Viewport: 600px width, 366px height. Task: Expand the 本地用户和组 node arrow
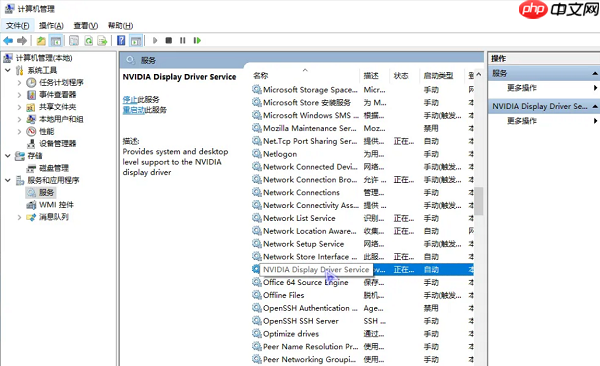tap(20, 119)
